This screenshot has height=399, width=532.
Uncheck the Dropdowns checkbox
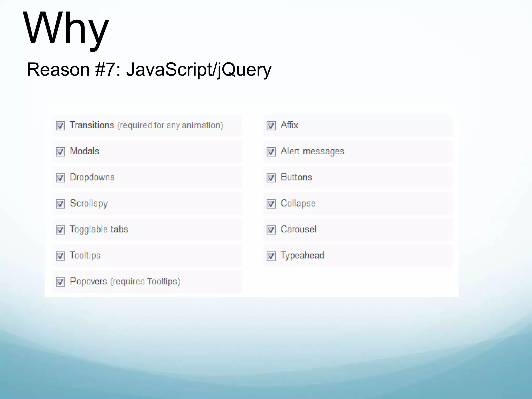tap(61, 178)
